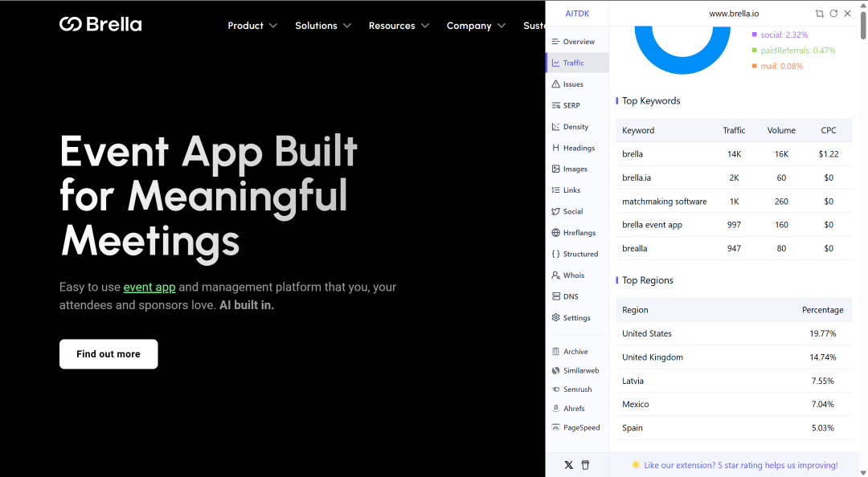Close the AITDK extension panel
868x477 pixels.
(848, 14)
